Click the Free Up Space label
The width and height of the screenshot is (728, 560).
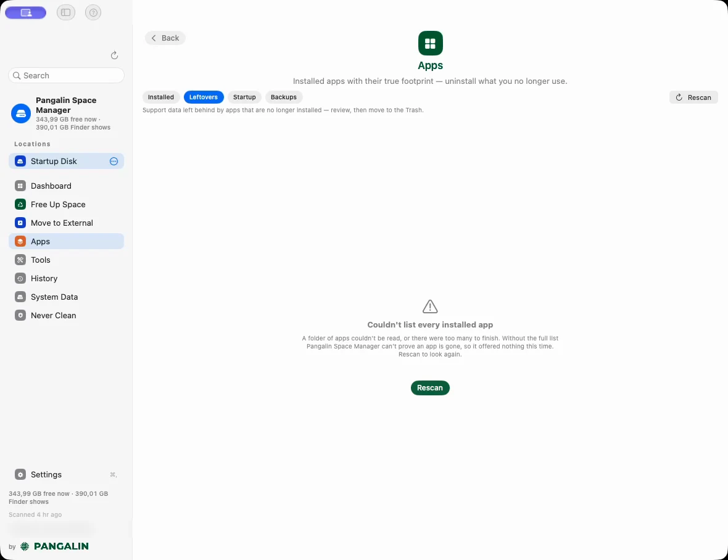click(x=58, y=204)
